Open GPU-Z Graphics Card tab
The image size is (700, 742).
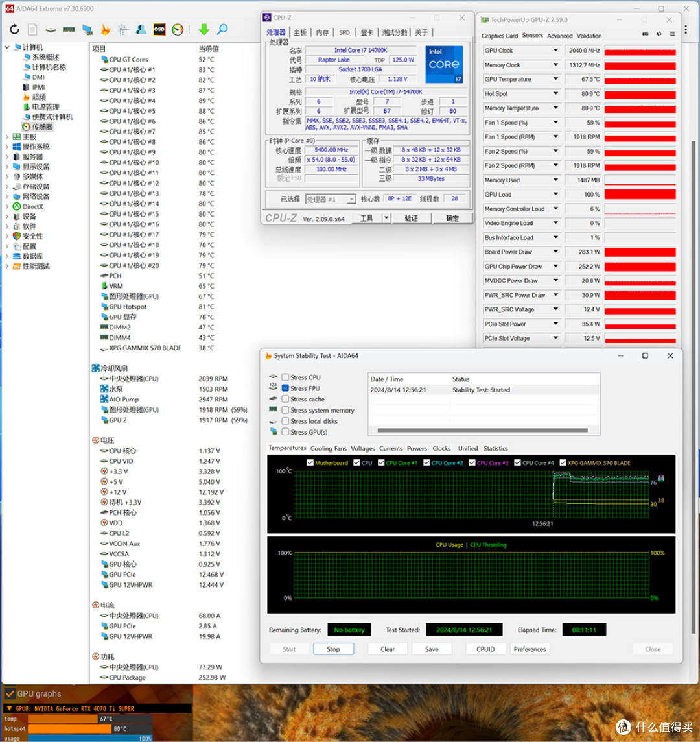pyautogui.click(x=500, y=36)
